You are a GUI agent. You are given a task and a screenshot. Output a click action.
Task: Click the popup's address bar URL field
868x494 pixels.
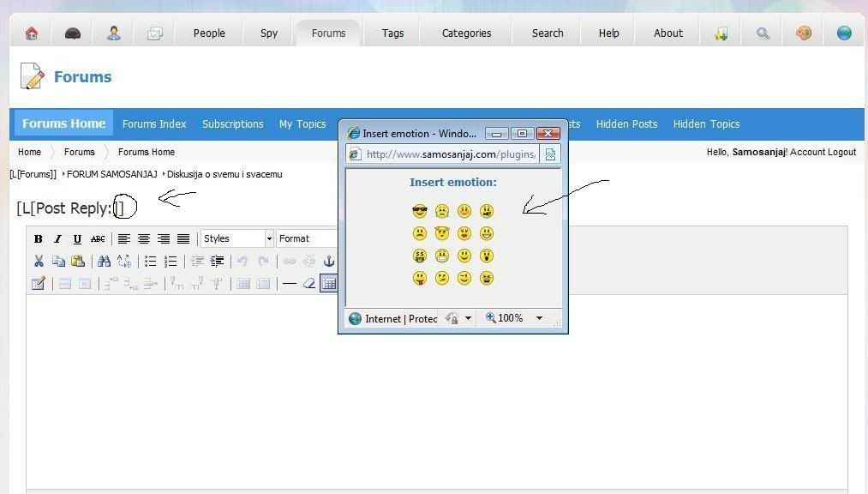(451, 154)
